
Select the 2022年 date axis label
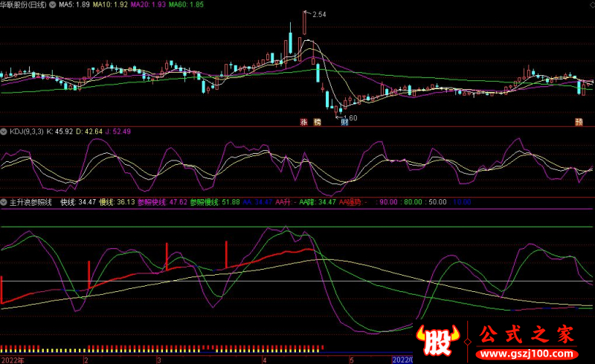tap(13, 360)
